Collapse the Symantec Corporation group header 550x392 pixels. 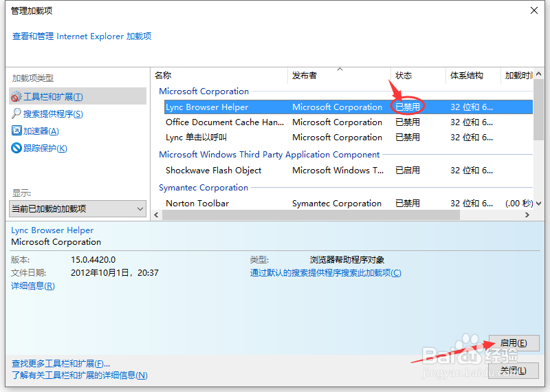[203, 187]
